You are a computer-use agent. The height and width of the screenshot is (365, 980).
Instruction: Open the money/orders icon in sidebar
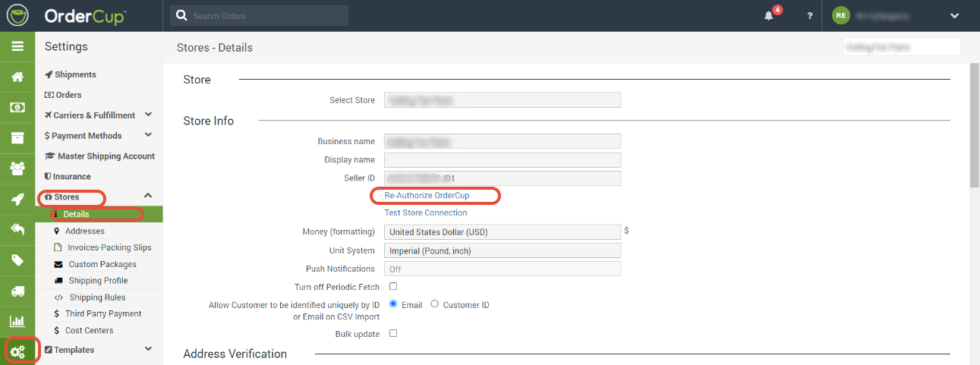17,108
